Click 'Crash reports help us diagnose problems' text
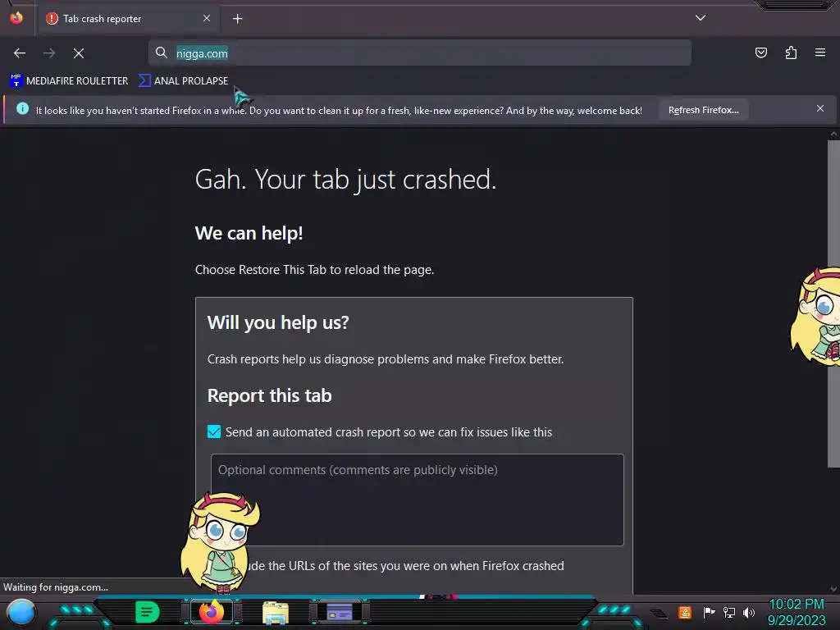The width and height of the screenshot is (840, 630). (386, 359)
